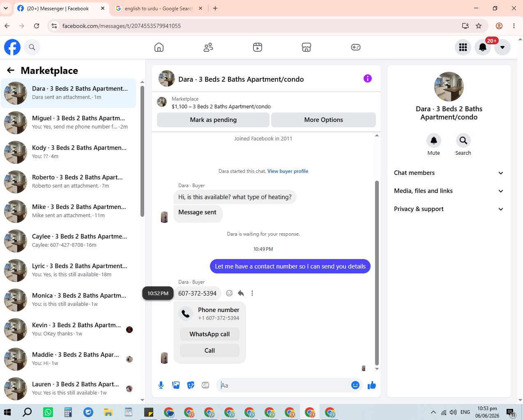This screenshot has width=523, height=420.
Task: Open Kody's conversation
Action: click(x=69, y=152)
